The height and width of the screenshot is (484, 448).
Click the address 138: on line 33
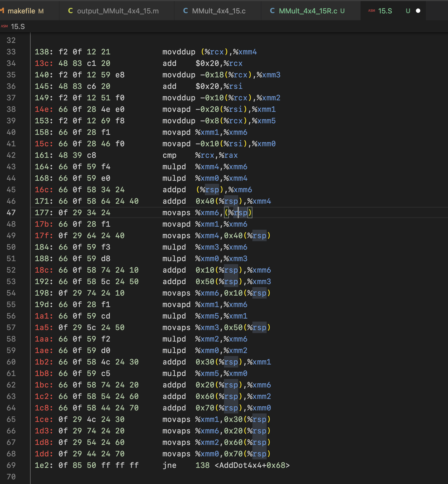tap(44, 52)
